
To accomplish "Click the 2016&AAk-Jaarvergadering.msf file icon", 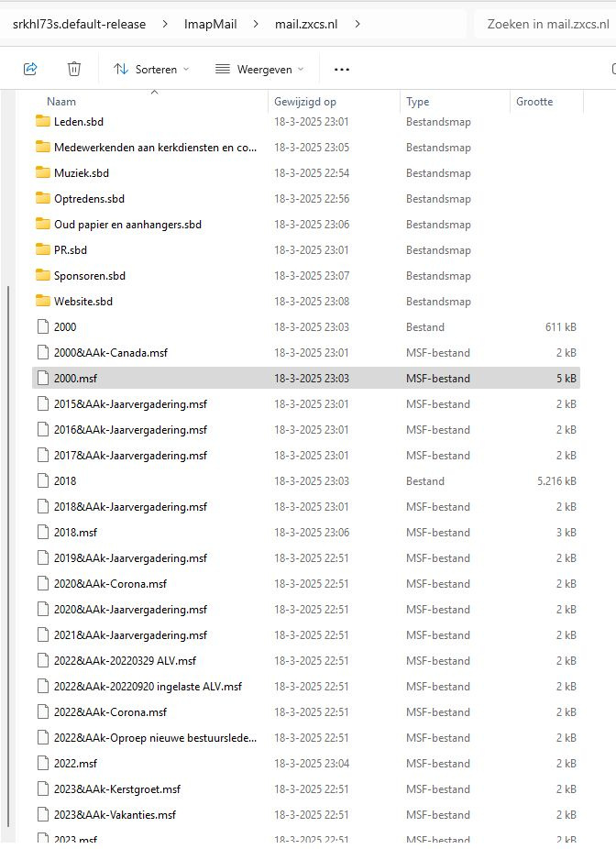I will (x=43, y=429).
